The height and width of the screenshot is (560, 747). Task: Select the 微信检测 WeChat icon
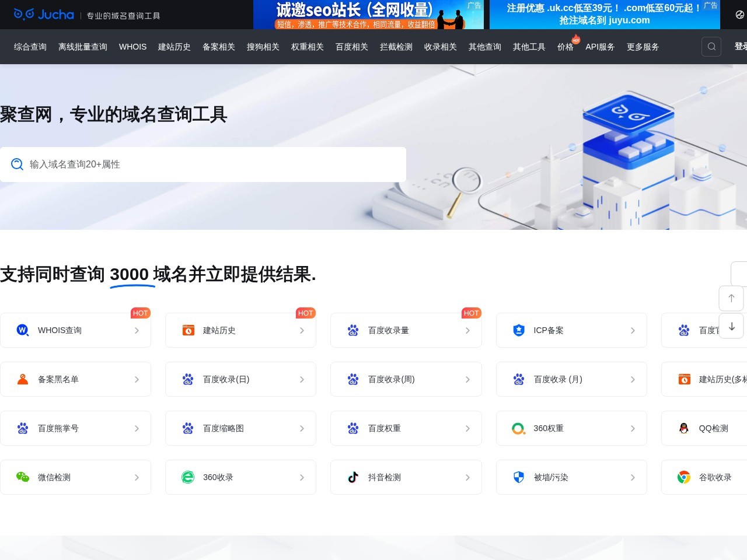(x=22, y=477)
